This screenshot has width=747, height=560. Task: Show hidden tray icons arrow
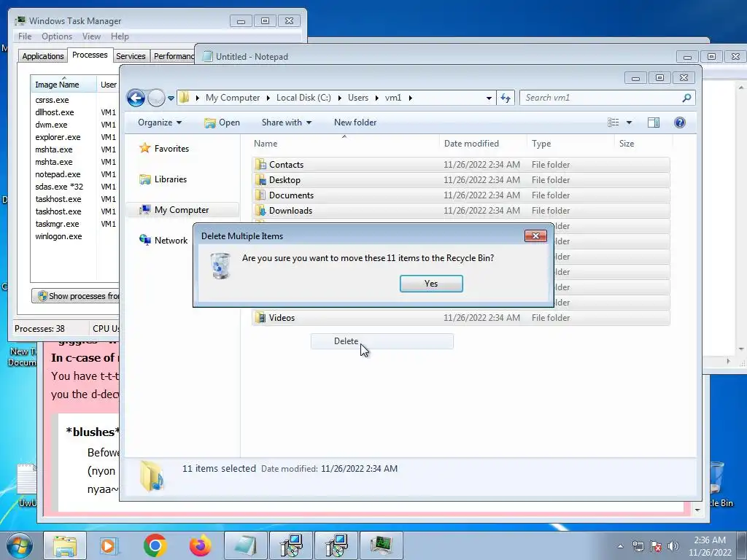tap(620, 546)
